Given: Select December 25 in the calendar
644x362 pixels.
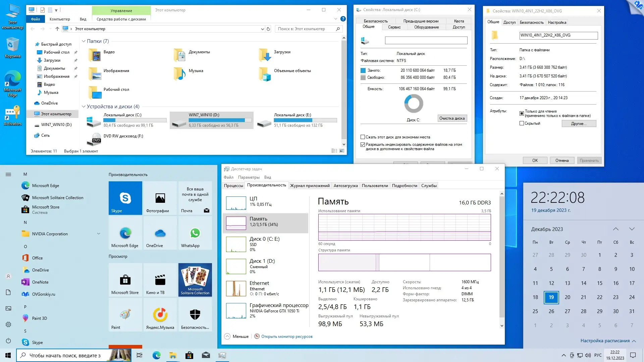Looking at the screenshot, I should pyautogui.click(x=535, y=311).
